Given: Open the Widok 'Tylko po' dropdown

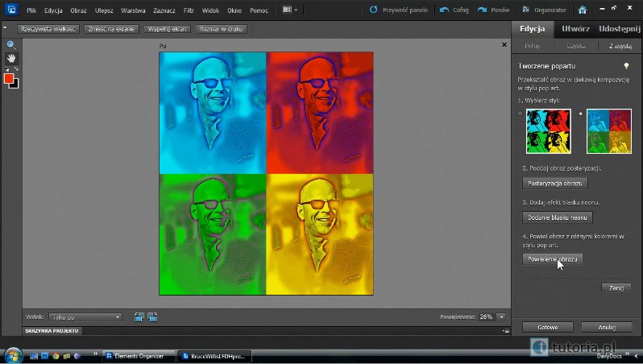Looking at the screenshot, I should click(85, 317).
